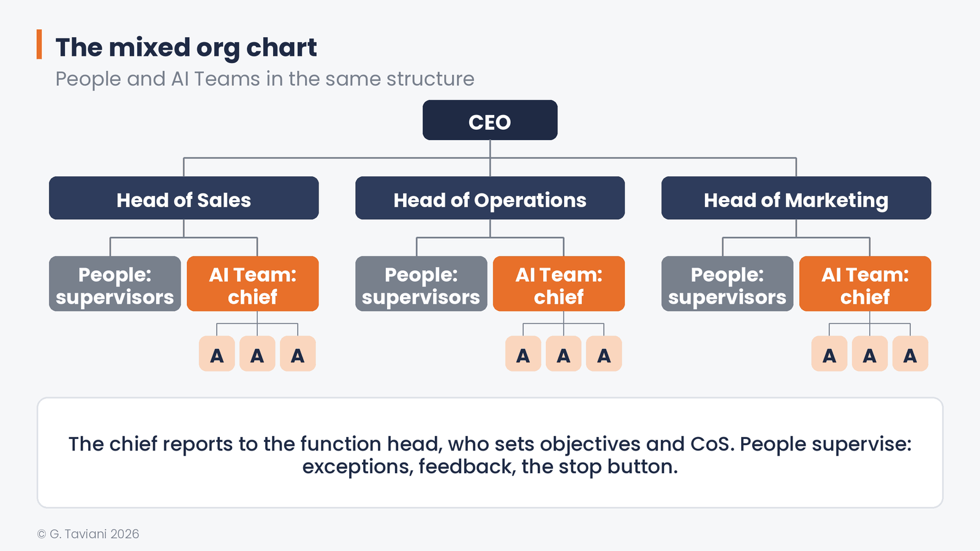Select middle A agent under Operations AI Team
This screenshot has width=980, height=551.
click(563, 354)
